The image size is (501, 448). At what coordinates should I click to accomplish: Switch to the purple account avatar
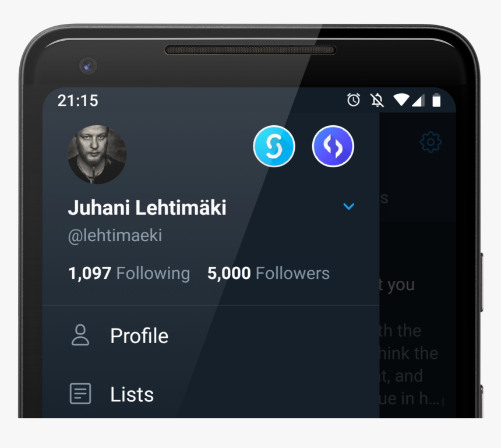pyautogui.click(x=333, y=146)
